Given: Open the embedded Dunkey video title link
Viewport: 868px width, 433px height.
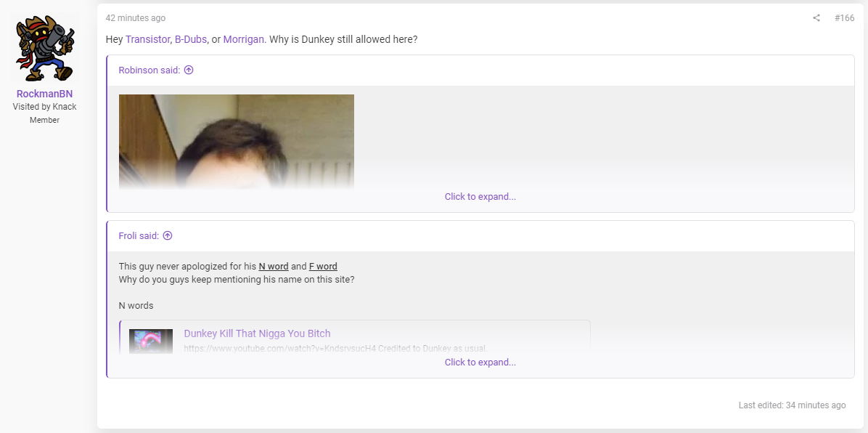Looking at the screenshot, I should [257, 333].
